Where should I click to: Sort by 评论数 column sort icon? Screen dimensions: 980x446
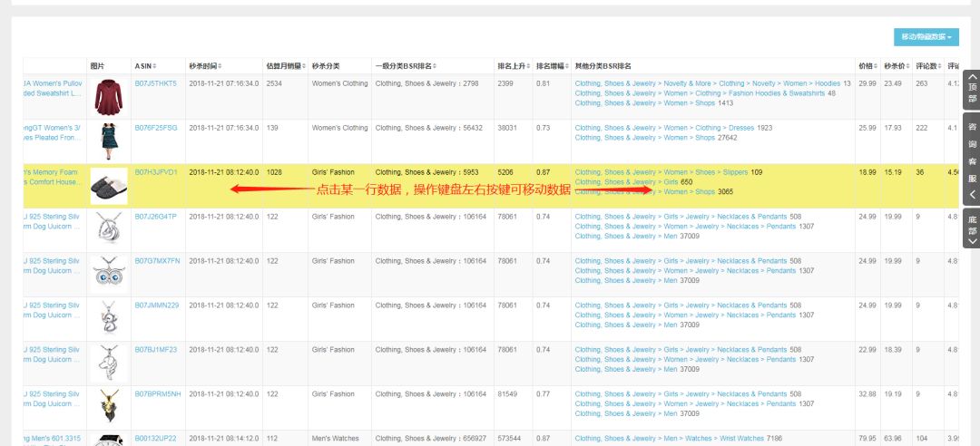(x=938, y=66)
